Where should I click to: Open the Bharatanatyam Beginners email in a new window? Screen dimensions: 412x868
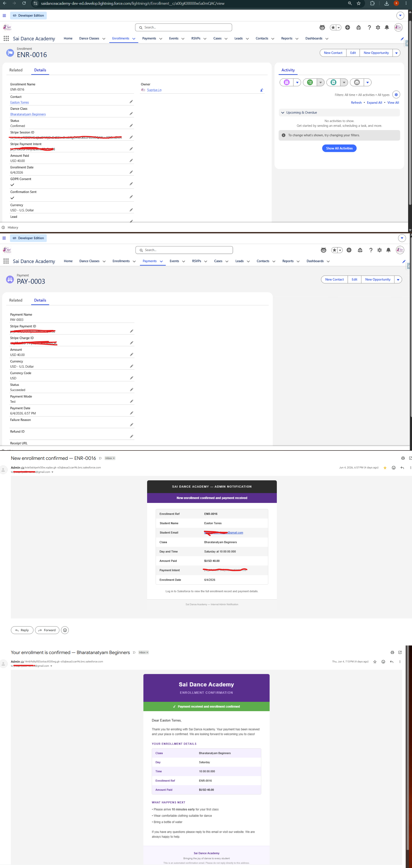pyautogui.click(x=400, y=652)
